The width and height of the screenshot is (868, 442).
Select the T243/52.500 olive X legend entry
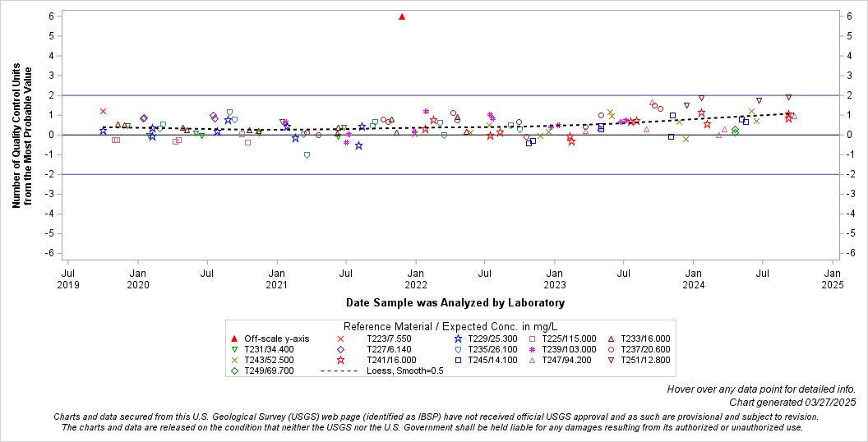pos(262,360)
